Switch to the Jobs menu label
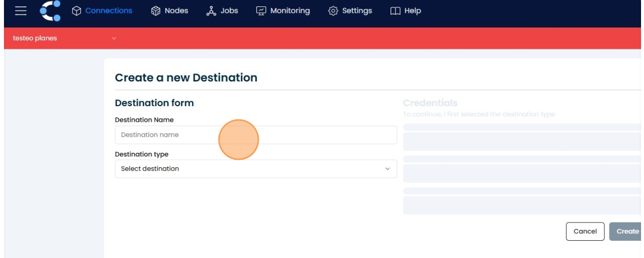This screenshot has height=258, width=644. 229,11
